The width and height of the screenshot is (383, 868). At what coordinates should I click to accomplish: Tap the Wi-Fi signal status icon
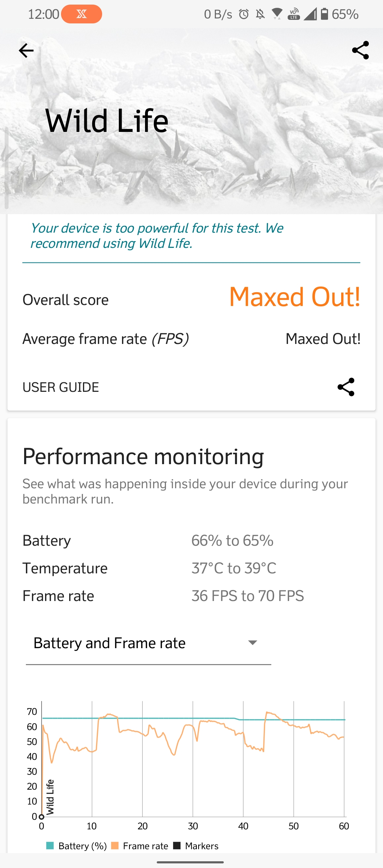click(277, 14)
